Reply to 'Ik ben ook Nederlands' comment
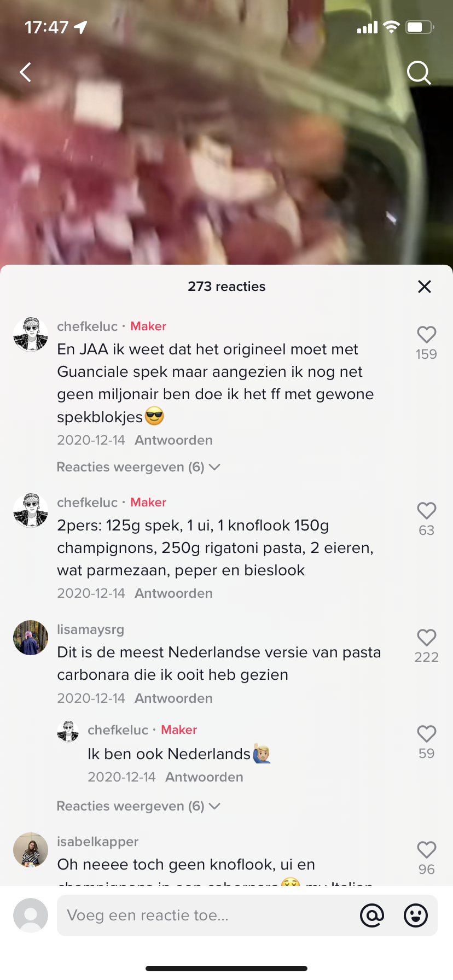This screenshot has height=980, width=453. point(204,777)
